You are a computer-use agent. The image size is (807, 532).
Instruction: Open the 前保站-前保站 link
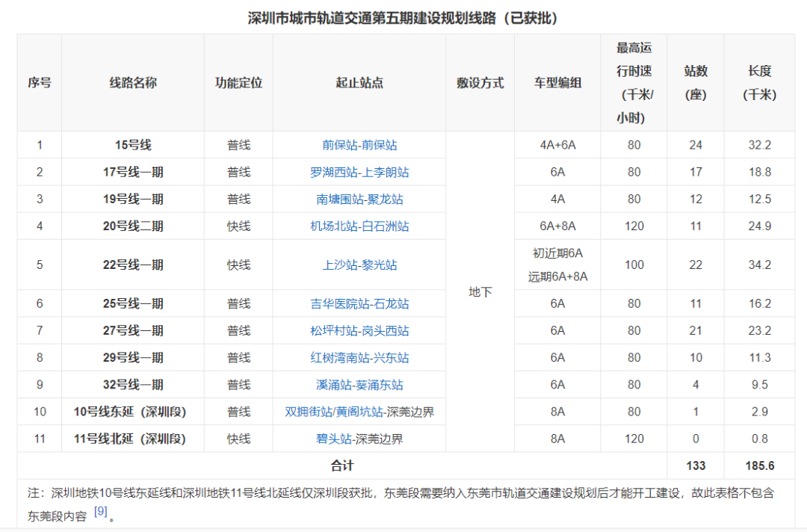point(359,145)
